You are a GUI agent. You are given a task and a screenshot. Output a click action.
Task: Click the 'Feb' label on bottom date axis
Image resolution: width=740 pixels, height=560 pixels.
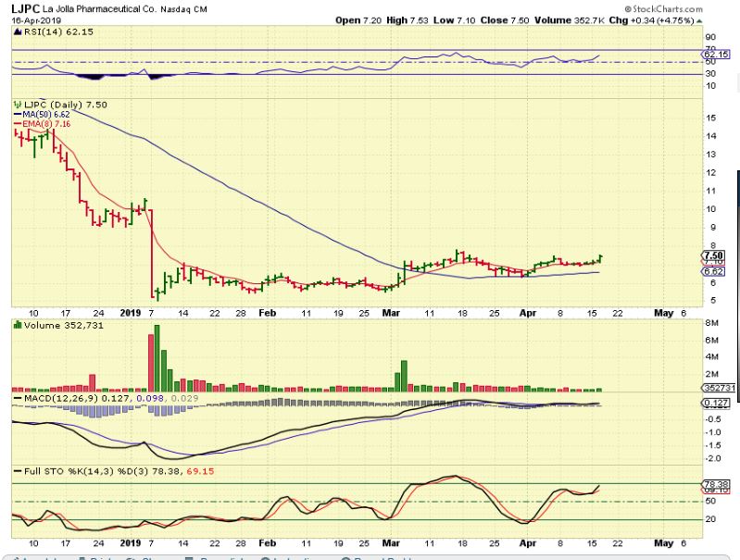point(268,543)
